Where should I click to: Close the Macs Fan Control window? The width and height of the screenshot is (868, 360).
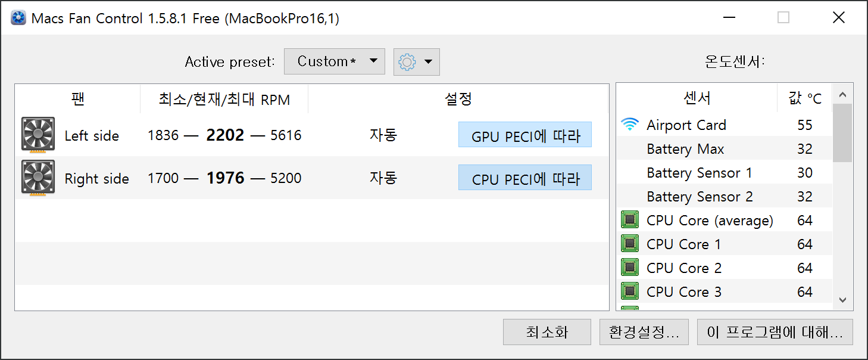point(839,17)
